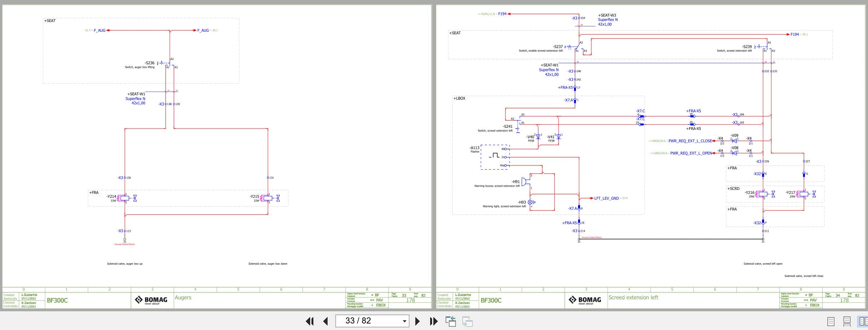Image resolution: width=868 pixels, height=330 pixels.
Task: Click the -Y217 solenoid coil symbol
Action: pos(803,194)
